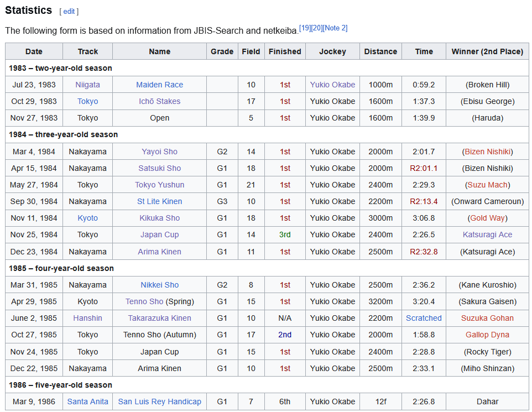
Task: Click the Time column header
Action: coord(424,51)
